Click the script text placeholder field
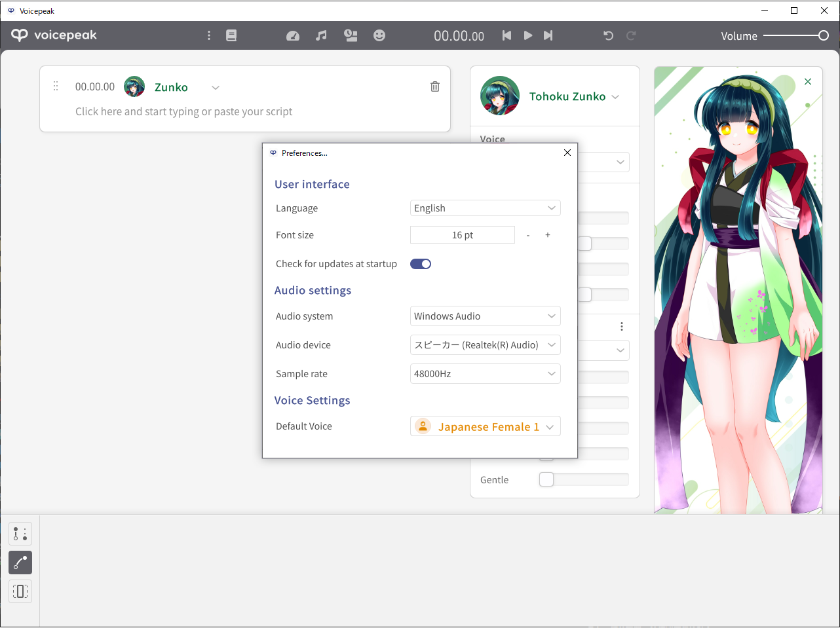 184,111
